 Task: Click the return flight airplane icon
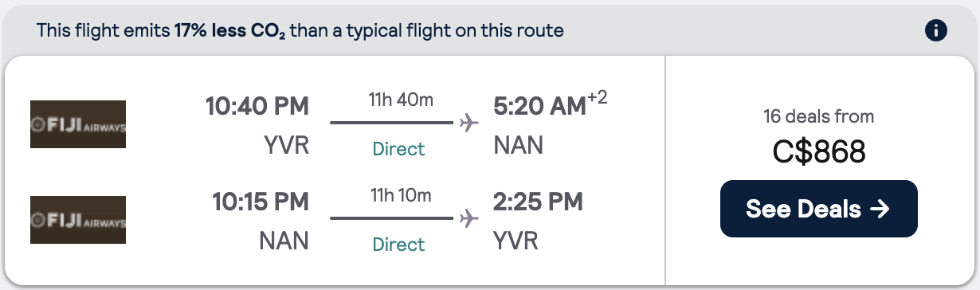469,217
